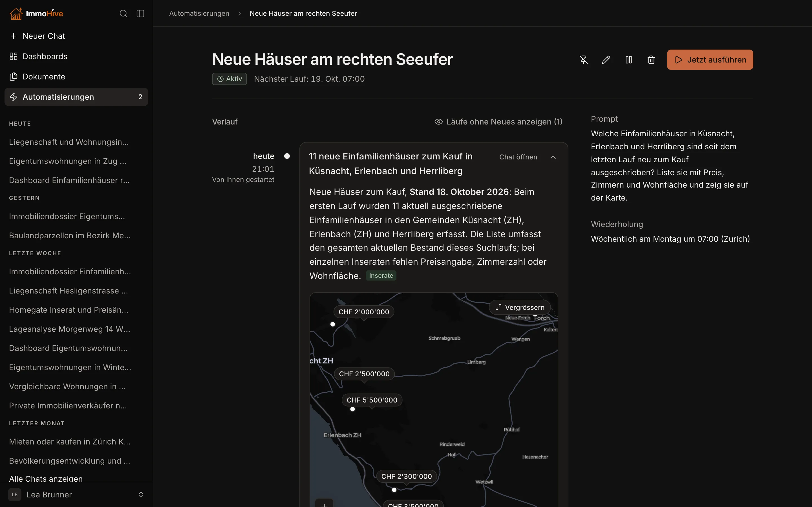The height and width of the screenshot is (507, 812).
Task: Show runs without news via eye toggle
Action: coord(498,122)
